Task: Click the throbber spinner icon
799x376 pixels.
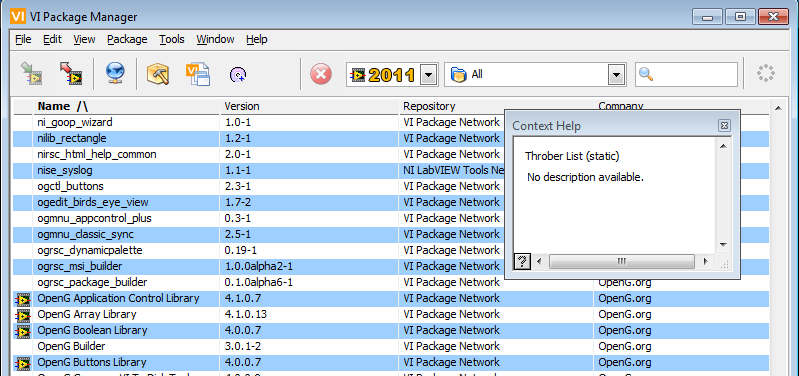Action: coord(765,74)
